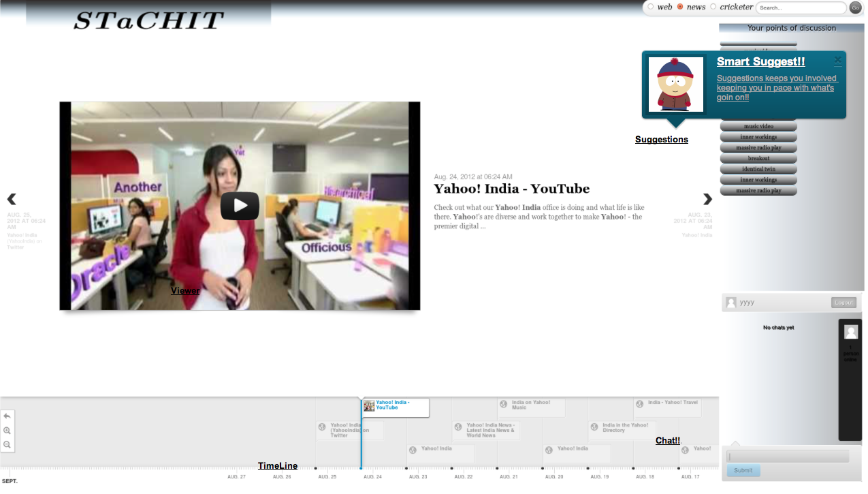868x494 pixels.
Task: Return timeline to beginning with back arrow
Action: coord(7,416)
